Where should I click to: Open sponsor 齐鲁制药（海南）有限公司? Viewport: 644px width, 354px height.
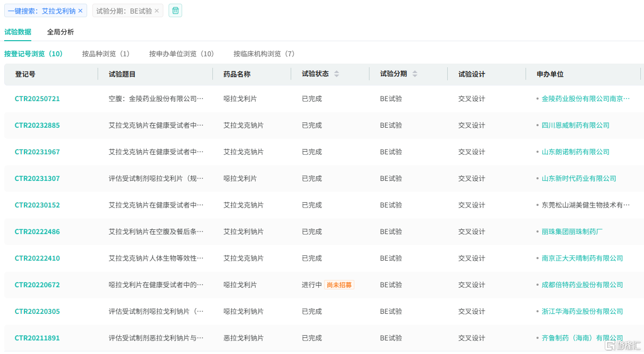pyautogui.click(x=582, y=338)
